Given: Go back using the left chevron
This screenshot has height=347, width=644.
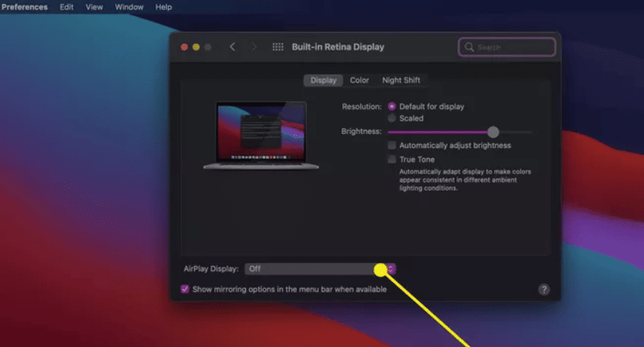Looking at the screenshot, I should (x=233, y=47).
